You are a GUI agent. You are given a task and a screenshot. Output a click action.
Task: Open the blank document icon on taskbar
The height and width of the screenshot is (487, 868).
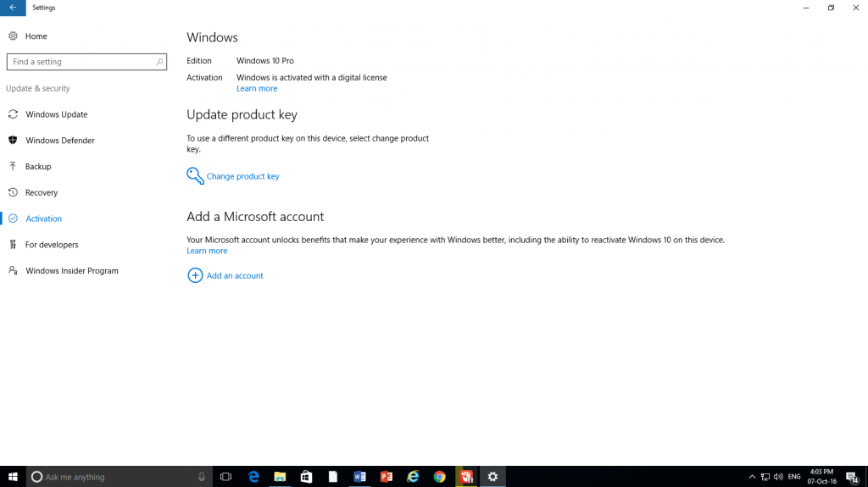[x=332, y=477]
